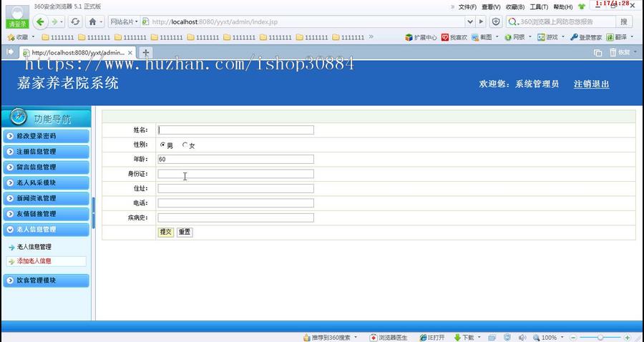Click 恢复 restore closed tabs trash icon
The image size is (644, 342).
[620, 52]
